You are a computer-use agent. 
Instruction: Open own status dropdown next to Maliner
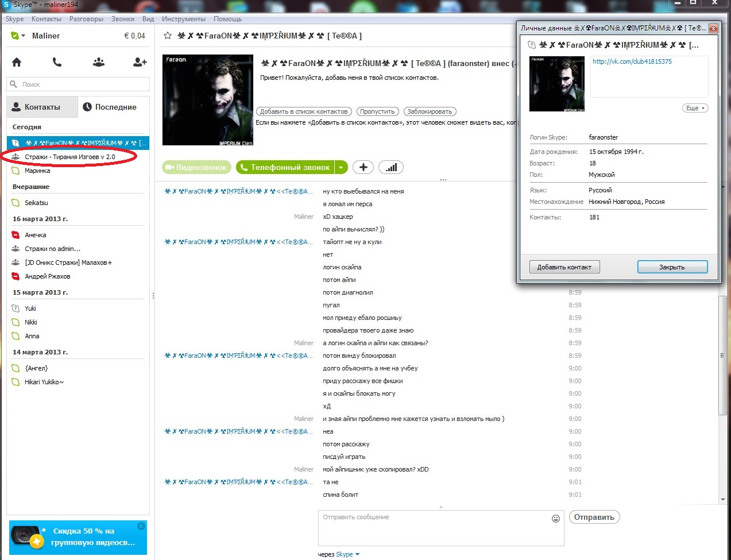pos(17,36)
